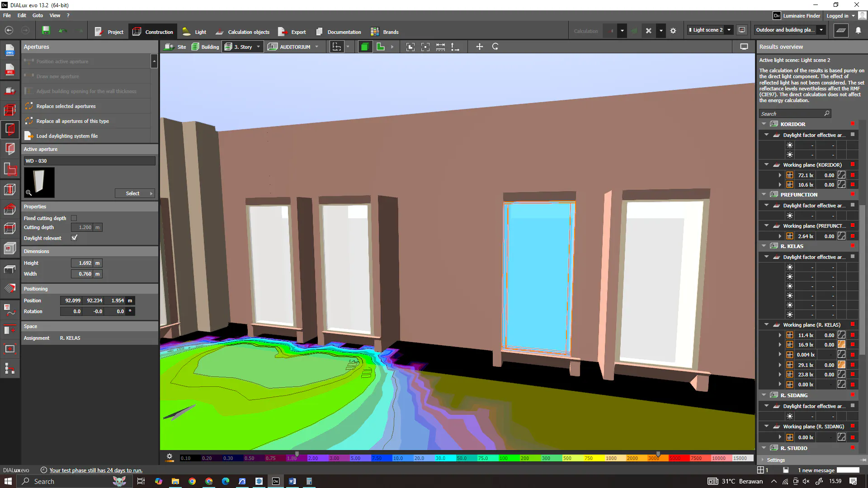Click the measure distance icon in viewport toolbar
The height and width of the screenshot is (488, 868).
(x=440, y=47)
